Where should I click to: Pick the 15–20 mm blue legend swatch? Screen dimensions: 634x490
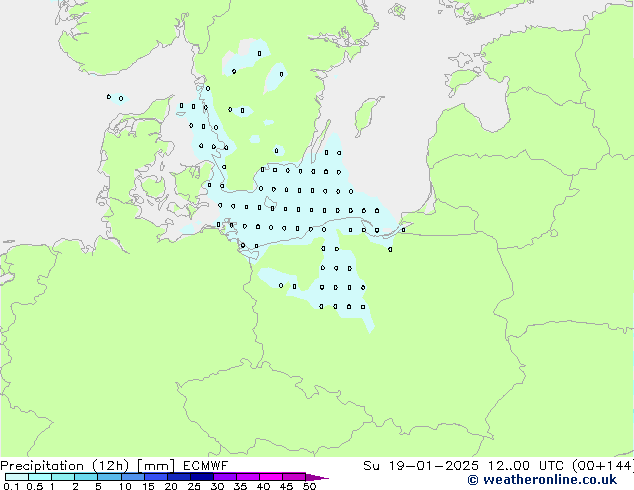pyautogui.click(x=155, y=477)
